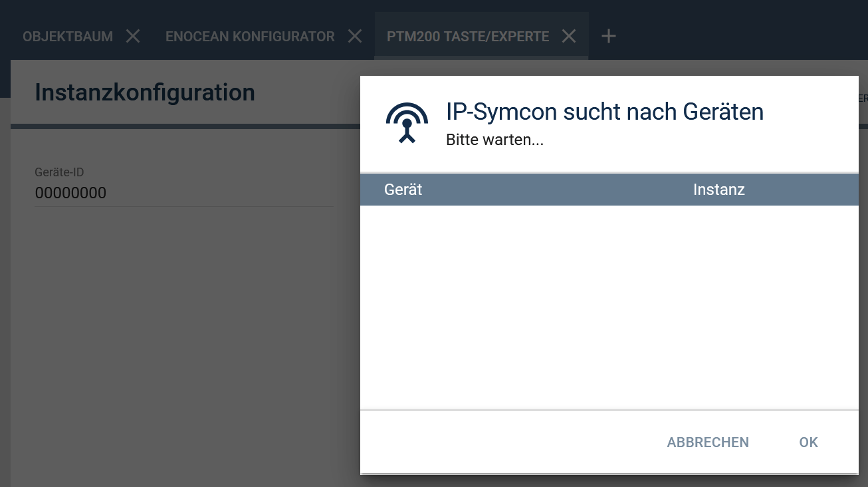Focus the Geräte-ID field showing 00000000
Viewport: 868px width, 487px height.
click(x=183, y=193)
